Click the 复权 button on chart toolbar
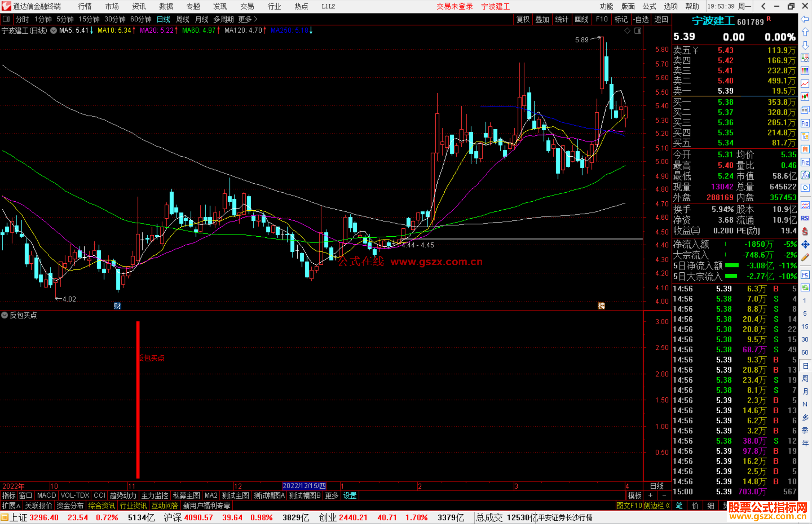This screenshot has width=812, height=524. pyautogui.click(x=523, y=19)
